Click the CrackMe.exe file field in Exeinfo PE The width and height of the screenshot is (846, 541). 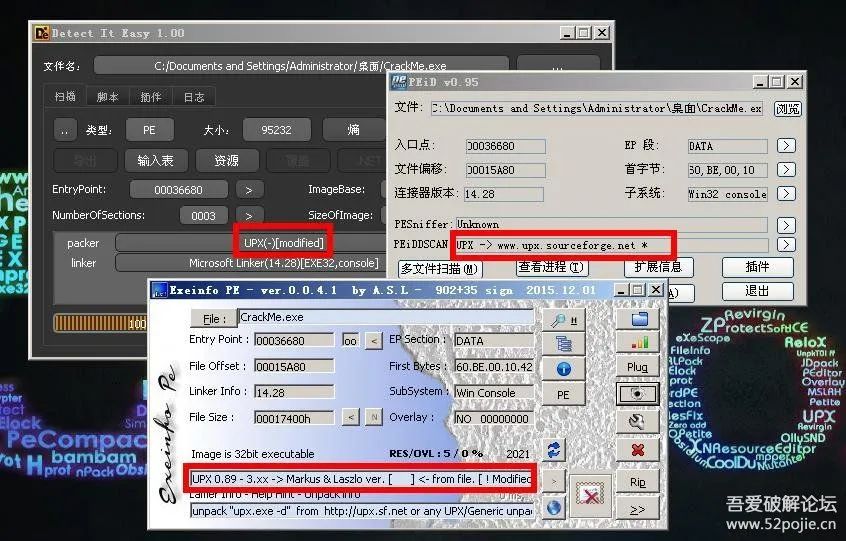(386, 317)
